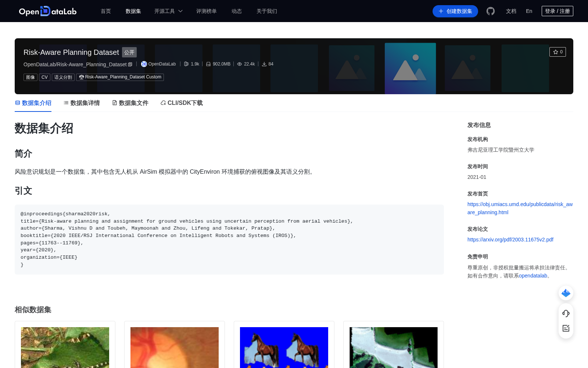Click the 1.9k file count icon
588x368 pixels.
(186, 64)
